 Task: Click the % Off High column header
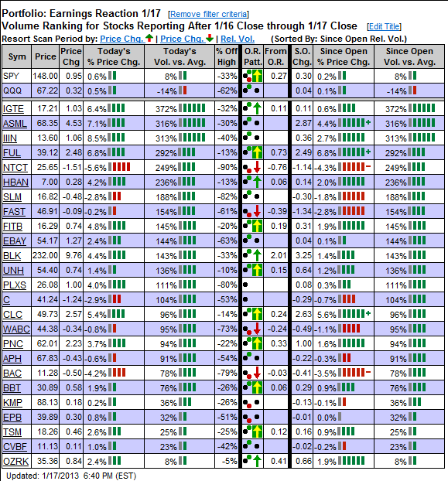click(227, 56)
